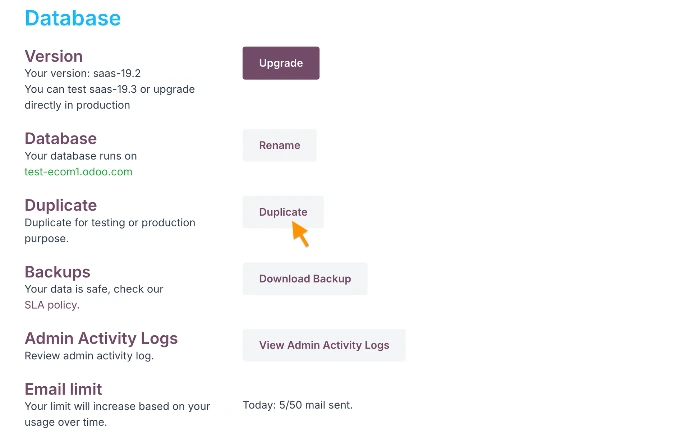Screen dimensions: 690x438
Task: Click the Version section heading
Action: pyautogui.click(x=54, y=56)
